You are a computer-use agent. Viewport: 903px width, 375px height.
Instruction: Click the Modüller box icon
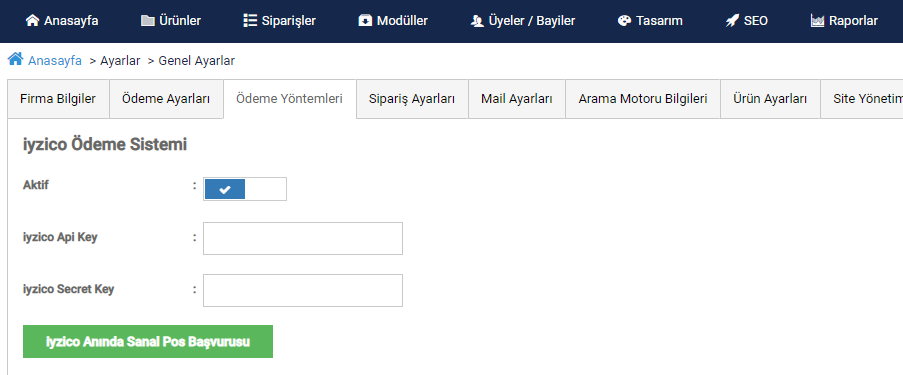point(365,21)
